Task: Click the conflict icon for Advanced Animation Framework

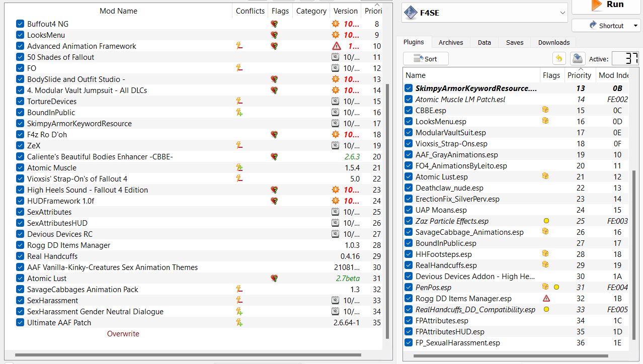Action: click(239, 46)
